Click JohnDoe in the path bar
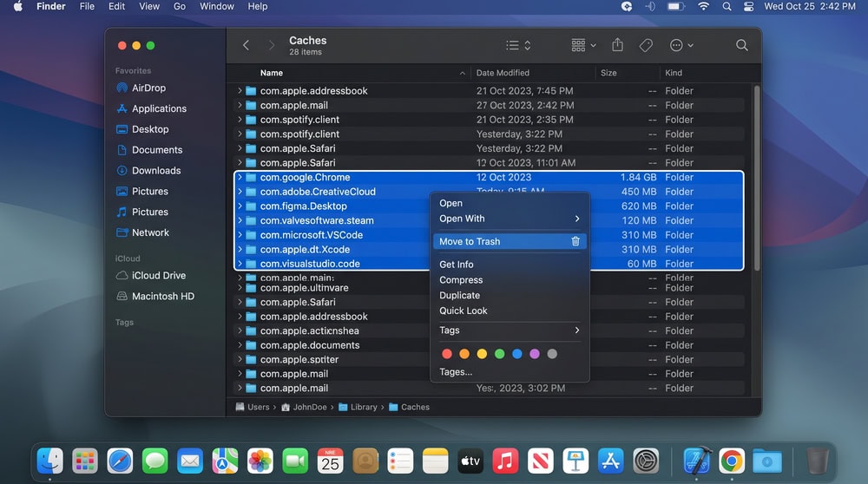The image size is (868, 484). coord(305,407)
